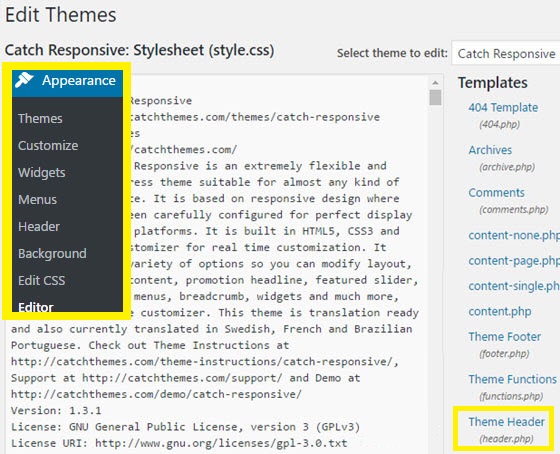The width and height of the screenshot is (560, 454).
Task: Click the '(404.php)' filename text
Action: [499, 124]
